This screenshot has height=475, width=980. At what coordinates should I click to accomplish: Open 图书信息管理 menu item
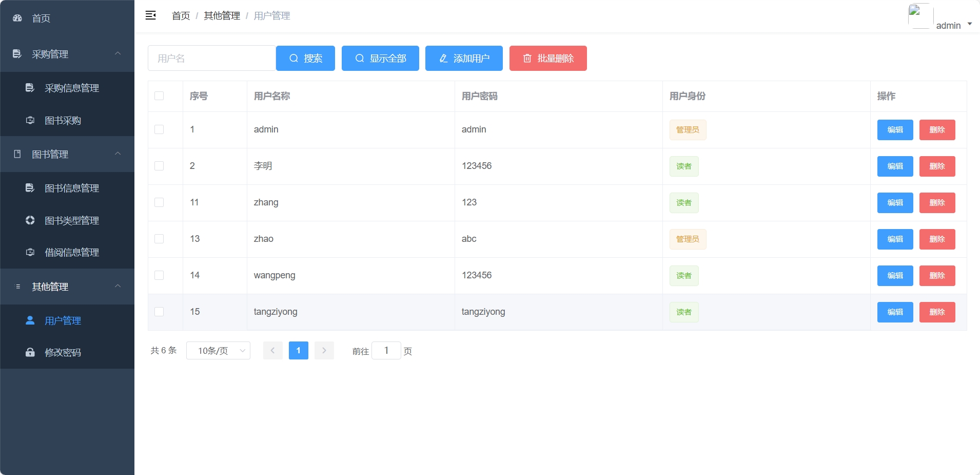(67, 188)
